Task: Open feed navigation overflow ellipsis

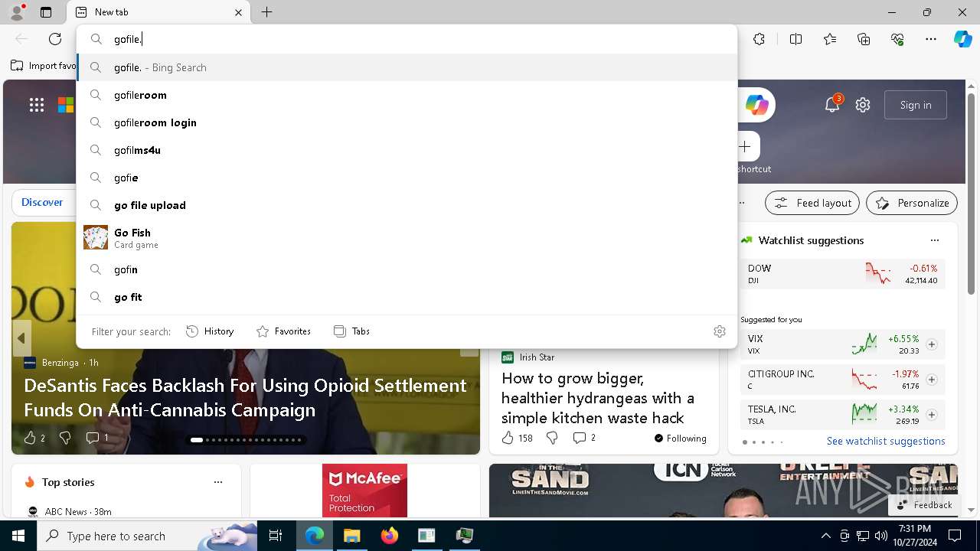Action: point(742,203)
